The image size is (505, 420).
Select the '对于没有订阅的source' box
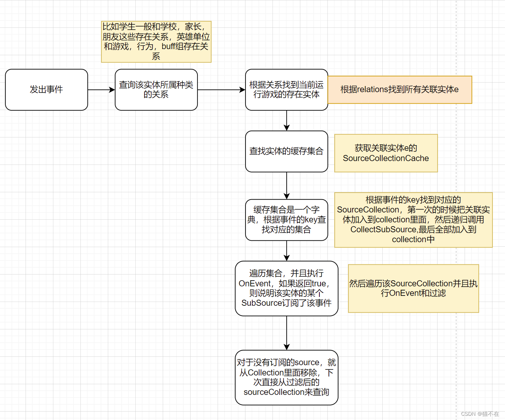[287, 378]
